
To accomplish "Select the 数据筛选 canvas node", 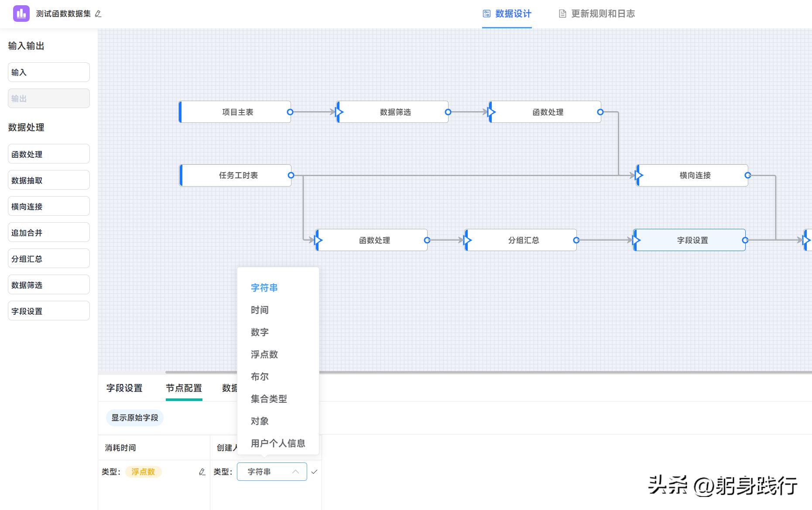I will click(x=393, y=112).
